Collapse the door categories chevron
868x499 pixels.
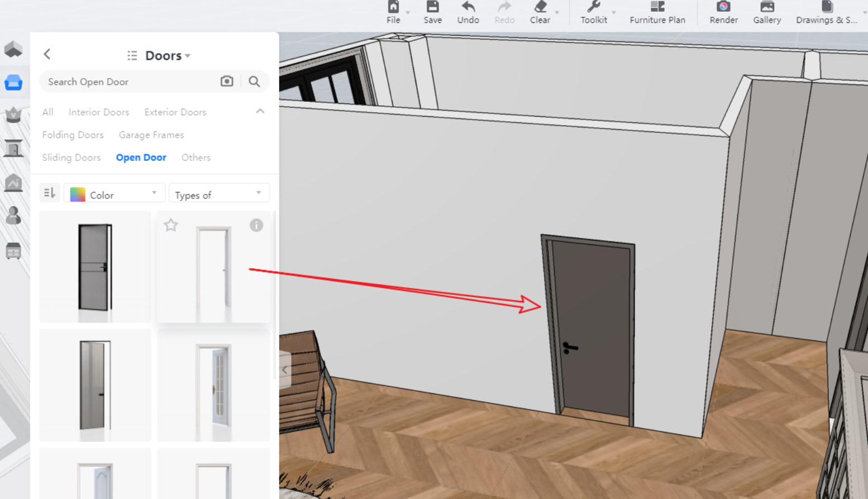(260, 112)
